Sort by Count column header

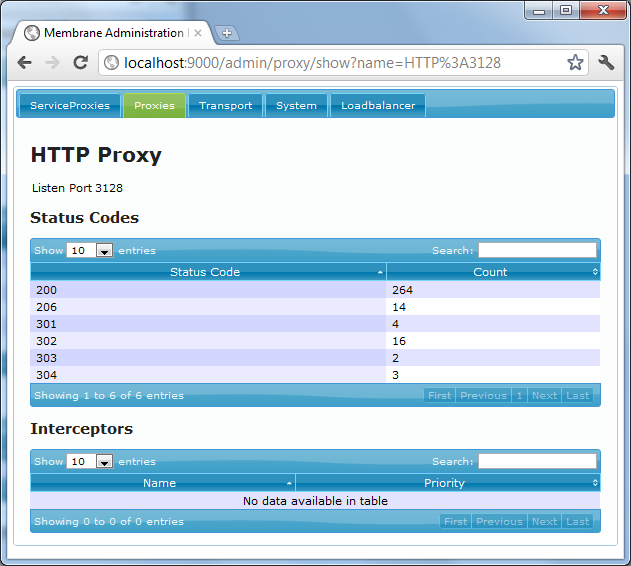click(x=493, y=272)
